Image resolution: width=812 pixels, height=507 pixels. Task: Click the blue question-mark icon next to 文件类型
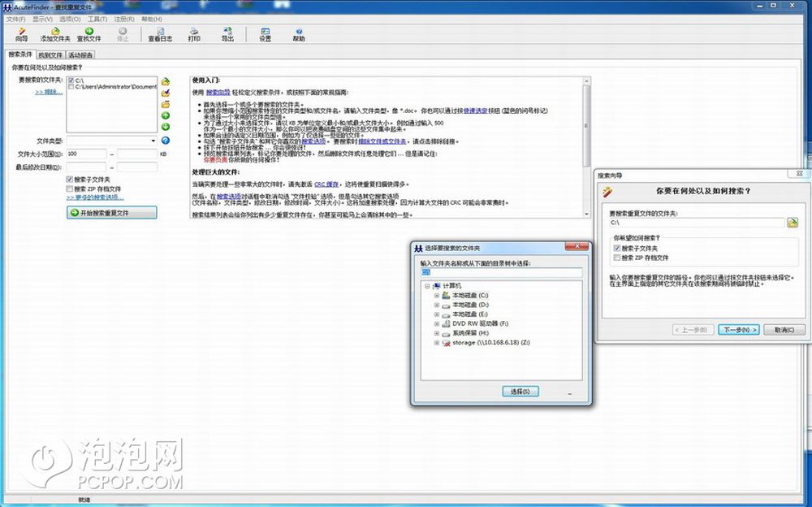pos(166,141)
